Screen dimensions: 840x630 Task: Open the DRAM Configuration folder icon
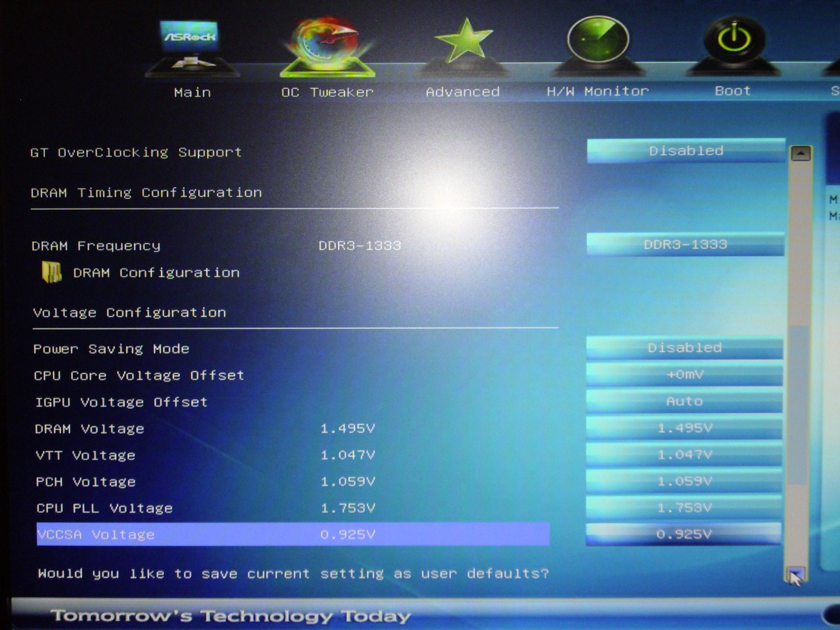click(52, 272)
